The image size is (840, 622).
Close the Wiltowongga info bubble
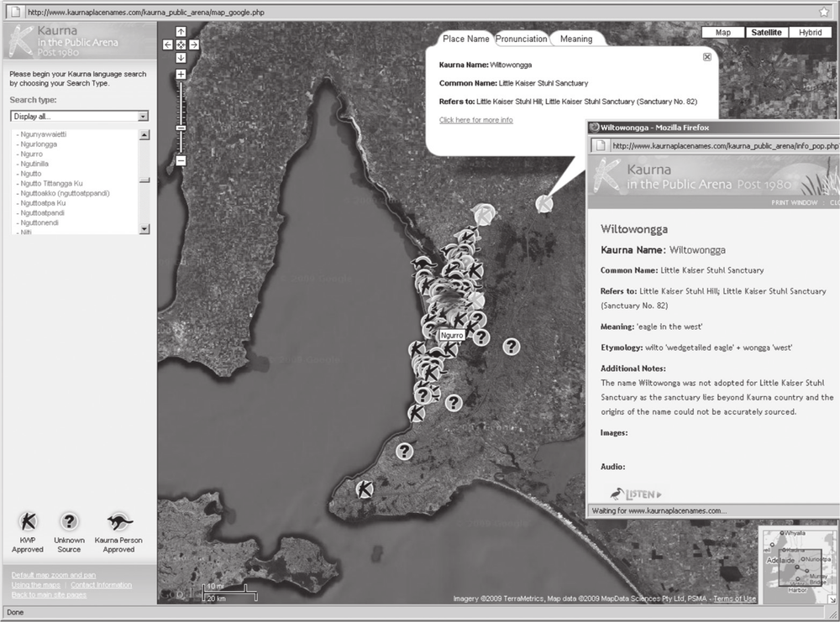[x=707, y=57]
